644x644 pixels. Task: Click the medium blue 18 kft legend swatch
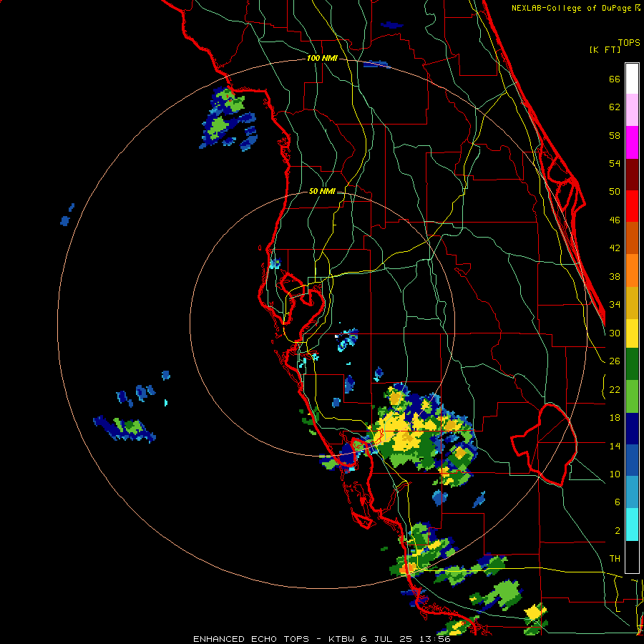pos(632,460)
